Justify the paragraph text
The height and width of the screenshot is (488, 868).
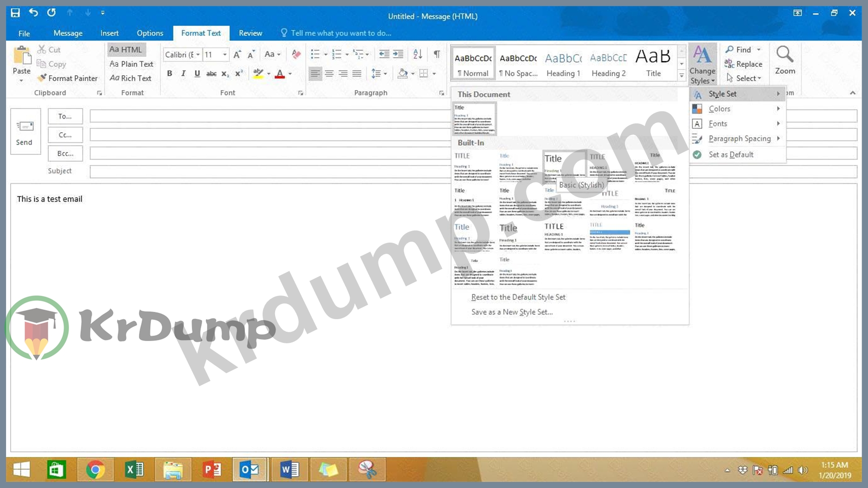pyautogui.click(x=357, y=74)
